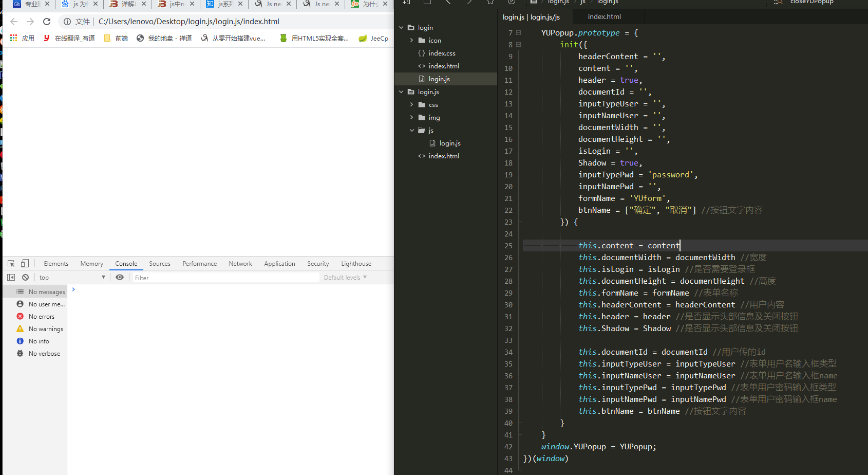Expand the img folder
Screen dimensions: 868x475
pos(411,117)
